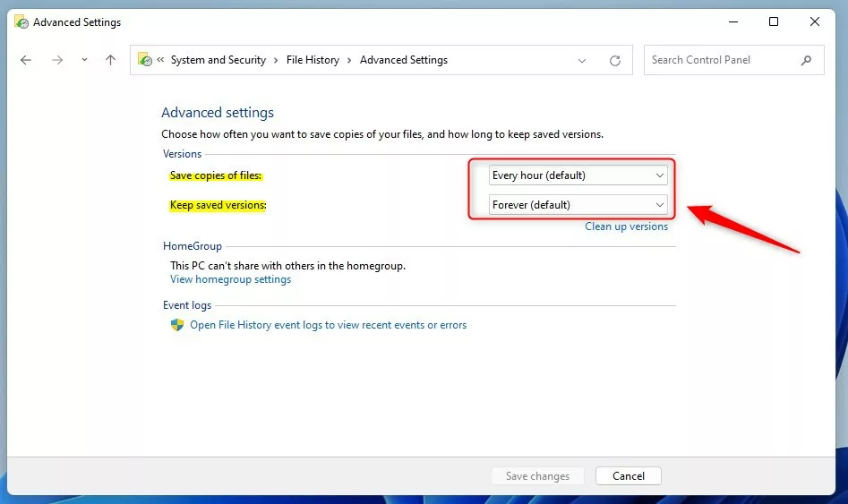This screenshot has width=848, height=504.
Task: Click the Save changes button
Action: 537,476
